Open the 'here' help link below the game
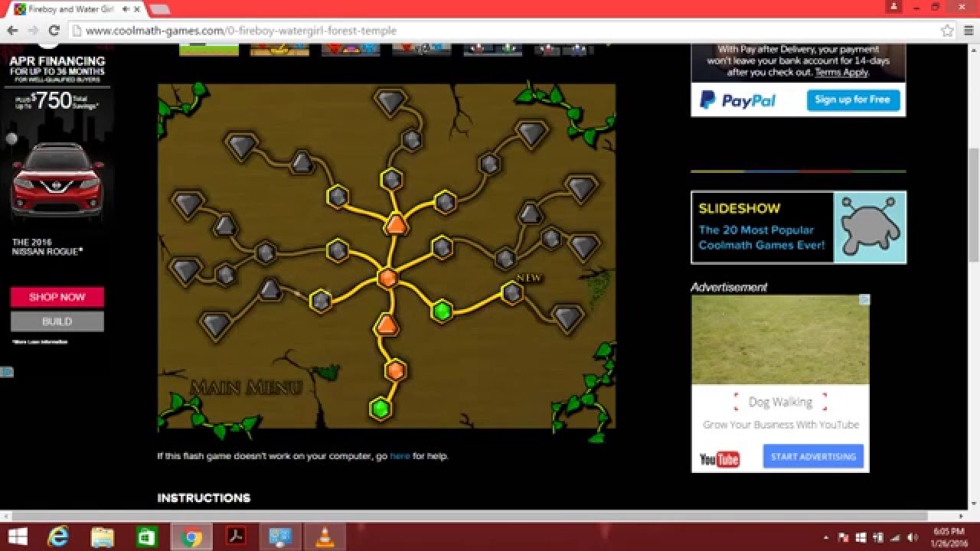This screenshot has width=980, height=551. click(400, 456)
